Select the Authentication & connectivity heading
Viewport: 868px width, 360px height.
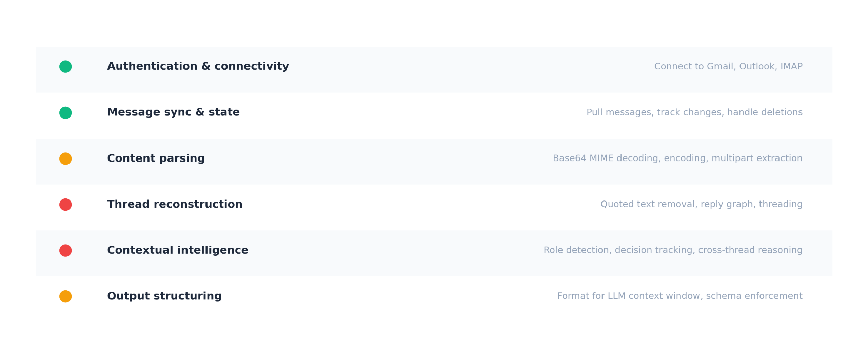point(198,66)
